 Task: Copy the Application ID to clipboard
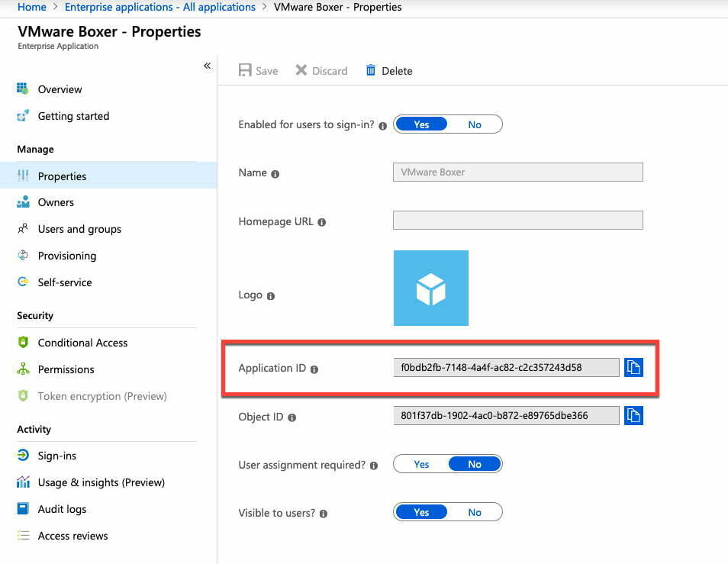click(x=633, y=368)
